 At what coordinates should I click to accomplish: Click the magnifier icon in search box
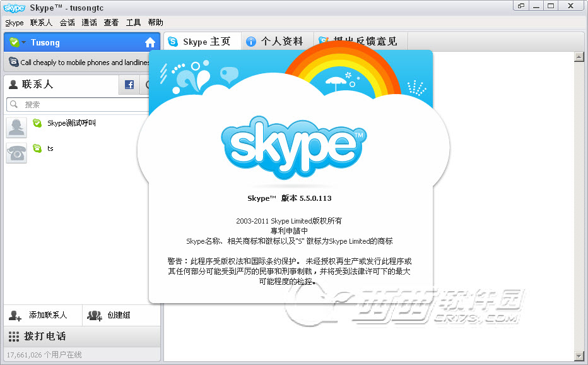(x=14, y=104)
